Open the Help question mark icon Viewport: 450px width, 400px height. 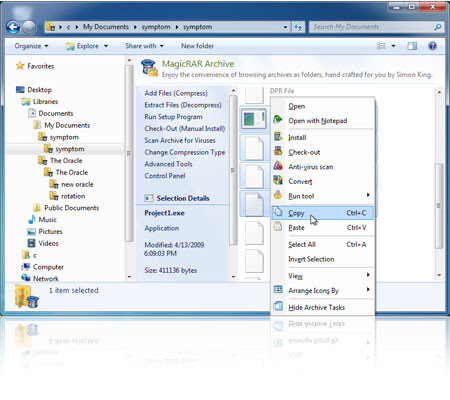coord(432,46)
